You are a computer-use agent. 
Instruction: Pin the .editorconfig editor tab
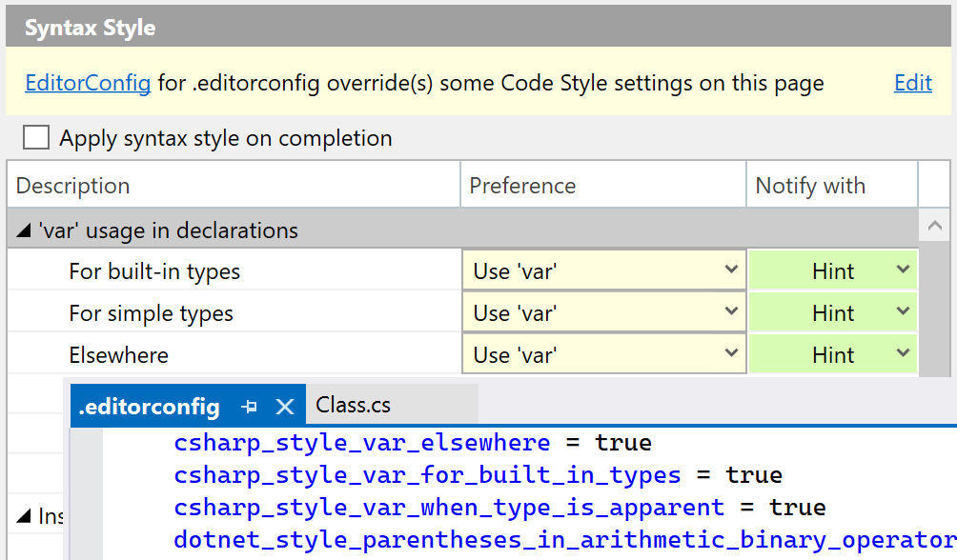248,405
